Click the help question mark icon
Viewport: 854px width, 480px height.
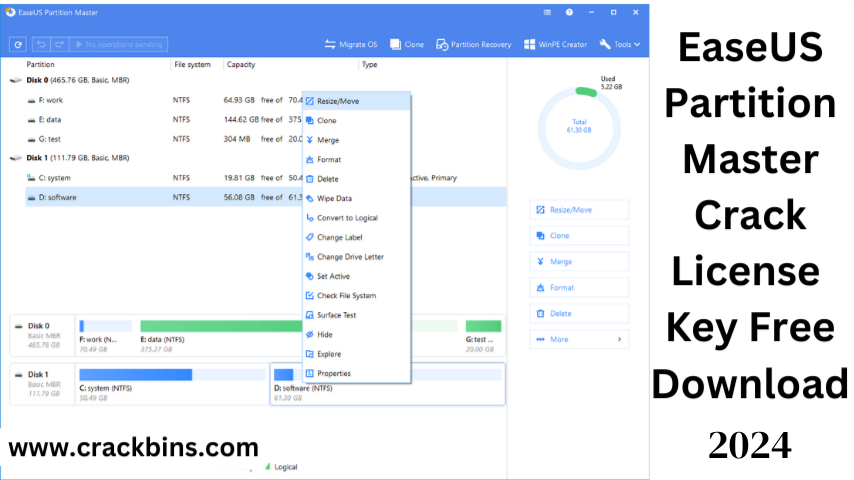[569, 12]
